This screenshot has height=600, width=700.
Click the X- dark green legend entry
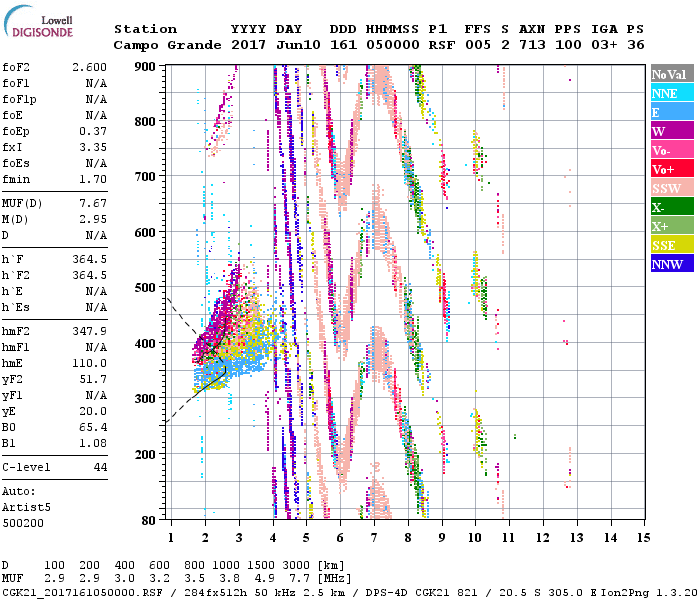coord(671,207)
